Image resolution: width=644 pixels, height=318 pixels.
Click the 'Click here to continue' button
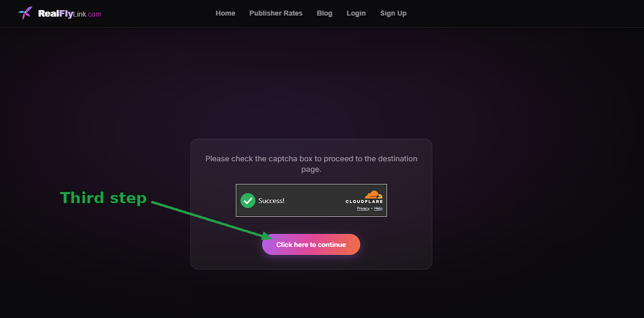point(311,244)
